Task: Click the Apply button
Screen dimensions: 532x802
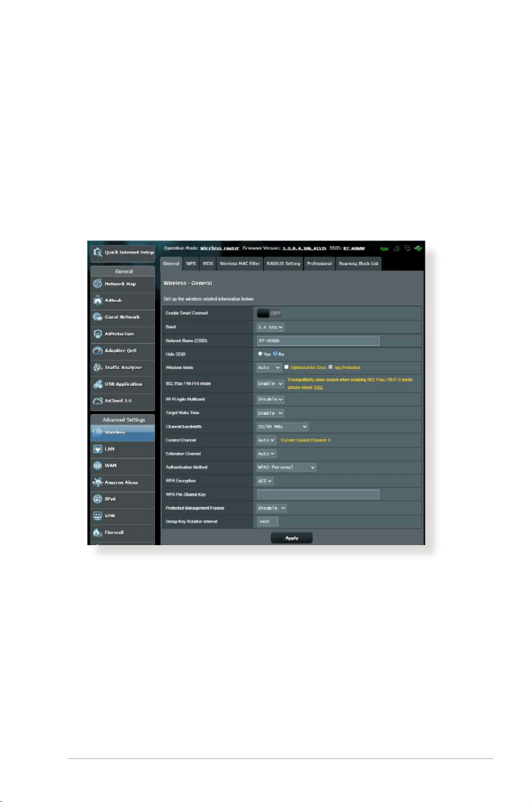Action: pyautogui.click(x=292, y=538)
